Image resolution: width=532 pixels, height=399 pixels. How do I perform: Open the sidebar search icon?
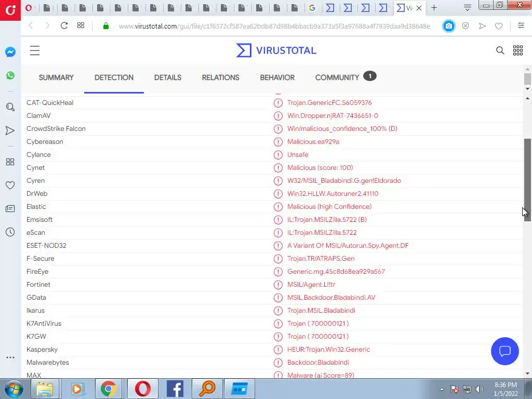click(x=10, y=107)
